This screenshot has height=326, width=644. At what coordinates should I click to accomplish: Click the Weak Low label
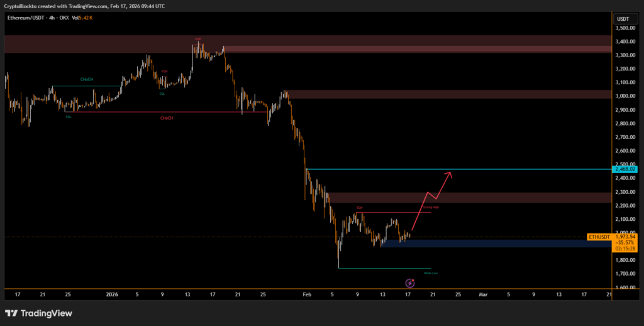431,273
